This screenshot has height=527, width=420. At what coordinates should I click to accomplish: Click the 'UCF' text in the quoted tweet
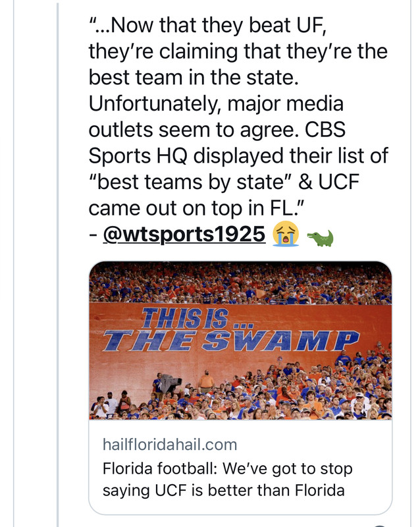(x=338, y=182)
